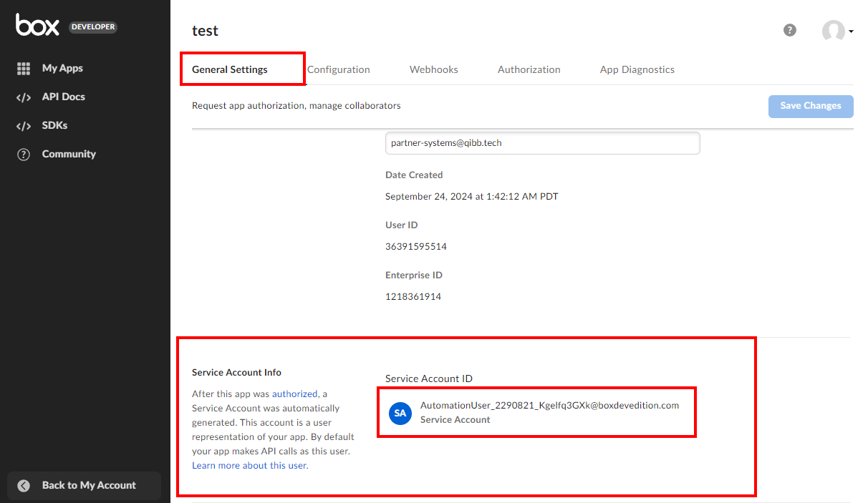The width and height of the screenshot is (868, 503).
Task: Click the blue SA service account avatar
Action: (400, 413)
